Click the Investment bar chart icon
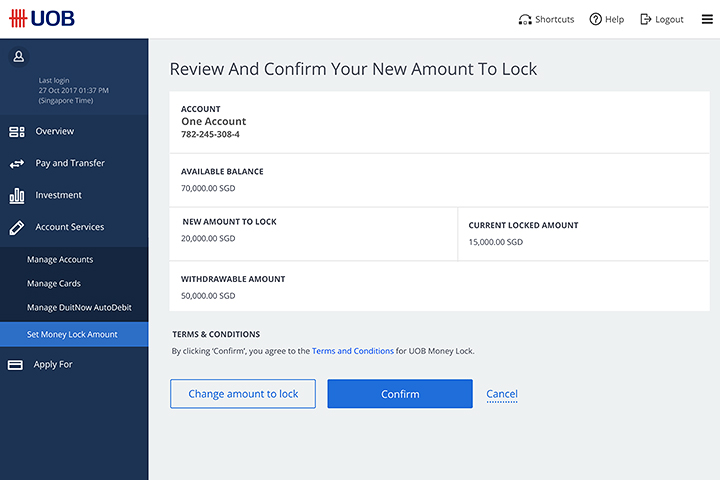720x480 pixels. click(x=17, y=196)
